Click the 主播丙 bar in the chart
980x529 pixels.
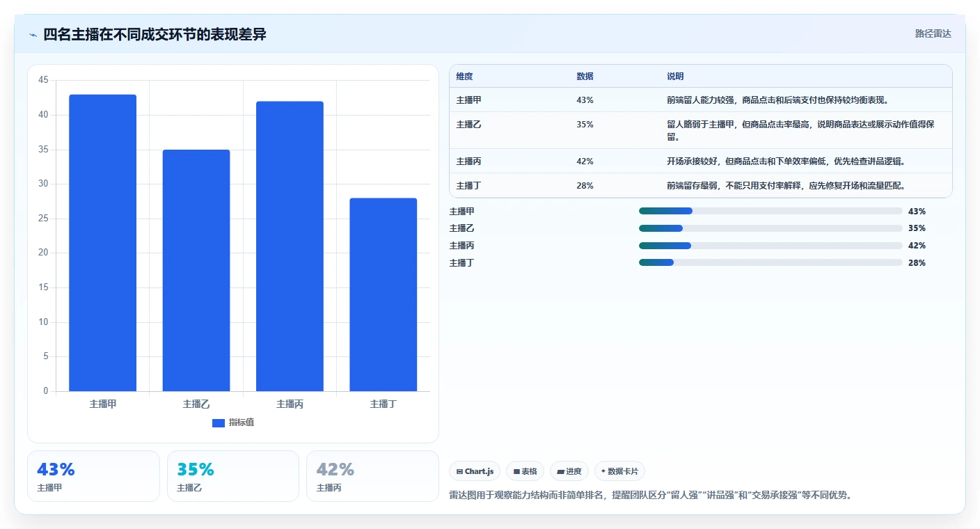coord(290,246)
